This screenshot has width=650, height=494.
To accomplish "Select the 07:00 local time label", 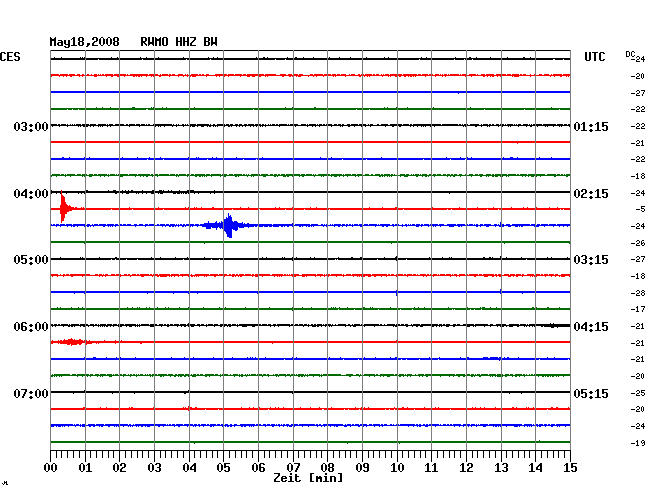I will pyautogui.click(x=31, y=393).
